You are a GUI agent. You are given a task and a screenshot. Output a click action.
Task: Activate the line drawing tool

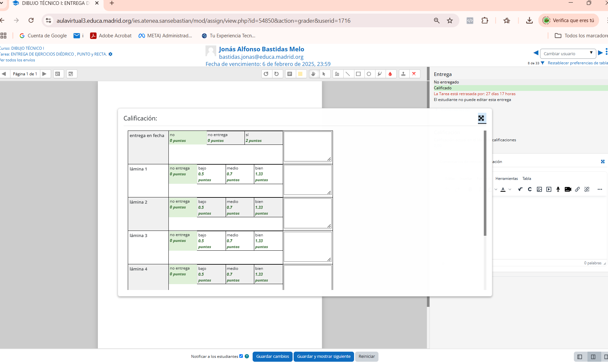click(x=348, y=74)
